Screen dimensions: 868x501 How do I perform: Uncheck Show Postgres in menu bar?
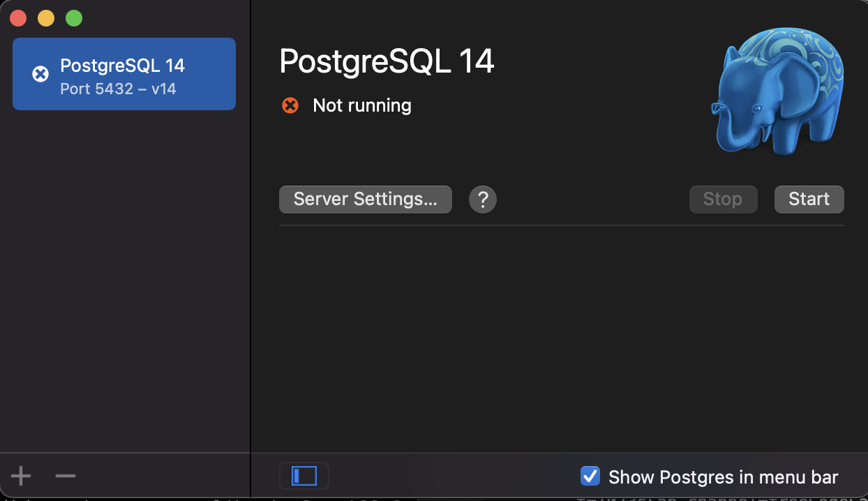tap(590, 477)
